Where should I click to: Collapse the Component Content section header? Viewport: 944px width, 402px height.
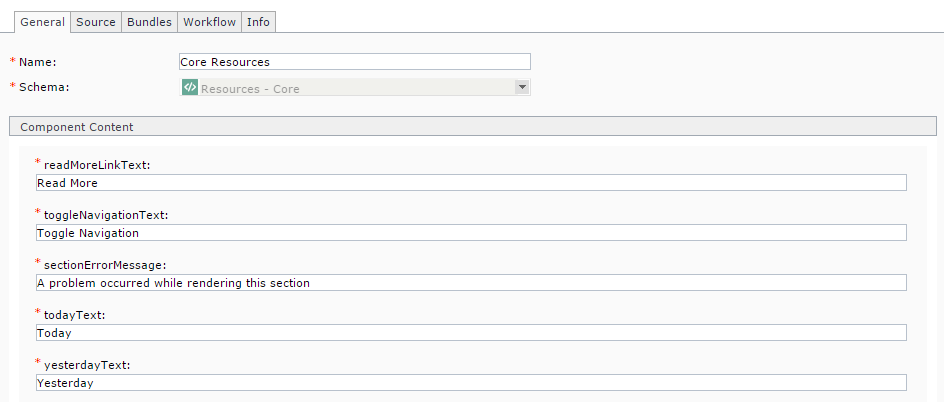(77, 127)
